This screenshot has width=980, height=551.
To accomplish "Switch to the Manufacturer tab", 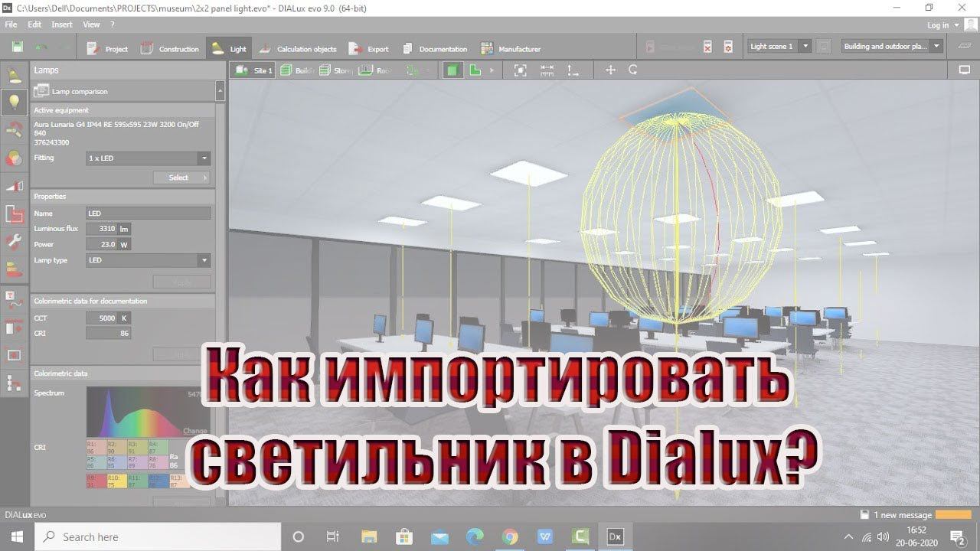I will tap(511, 48).
